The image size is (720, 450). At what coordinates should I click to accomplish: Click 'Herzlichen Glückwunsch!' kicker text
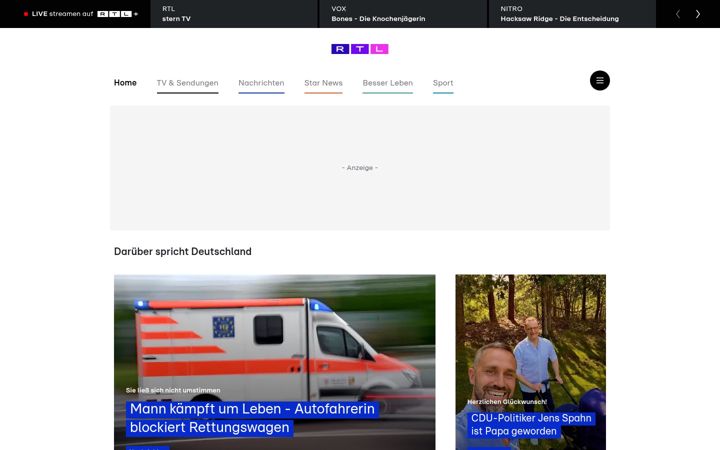pos(507,402)
